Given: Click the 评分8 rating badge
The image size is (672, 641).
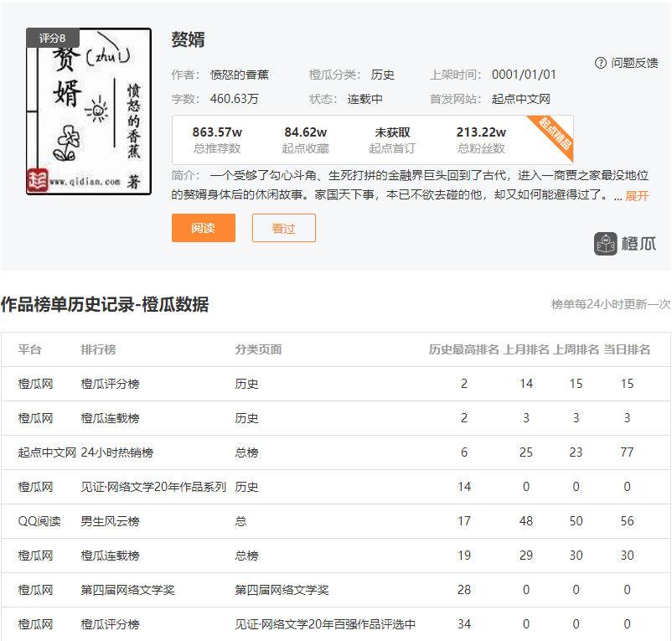Looking at the screenshot, I should click(x=52, y=39).
